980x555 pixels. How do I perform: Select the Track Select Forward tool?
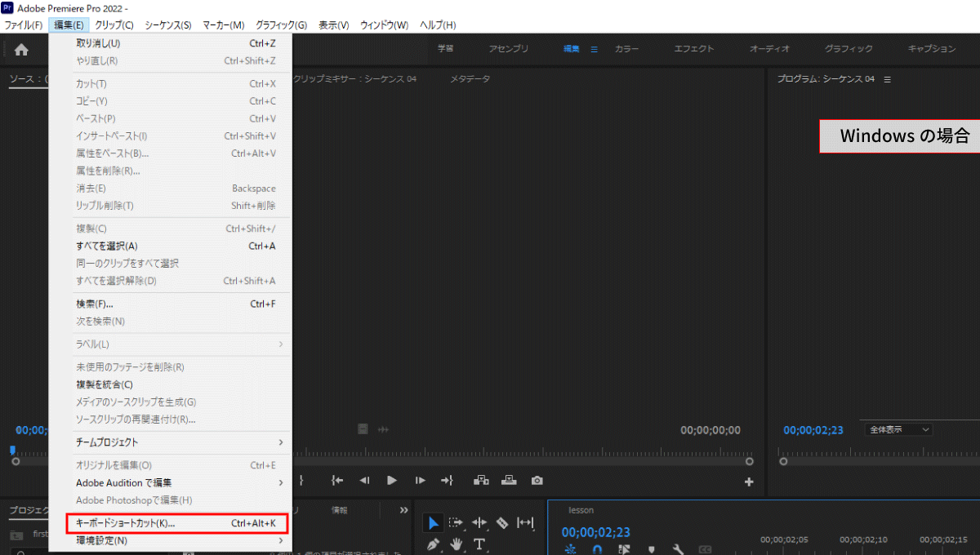pos(457,522)
